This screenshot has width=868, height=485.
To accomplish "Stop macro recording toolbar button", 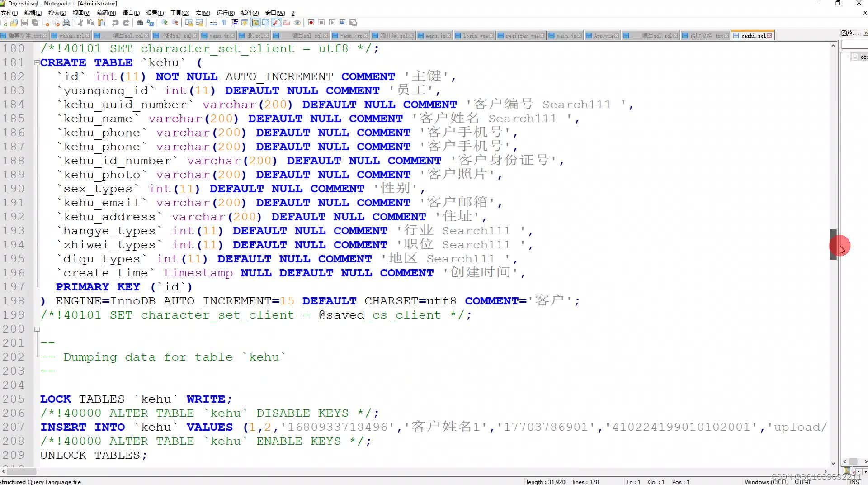I will click(321, 23).
